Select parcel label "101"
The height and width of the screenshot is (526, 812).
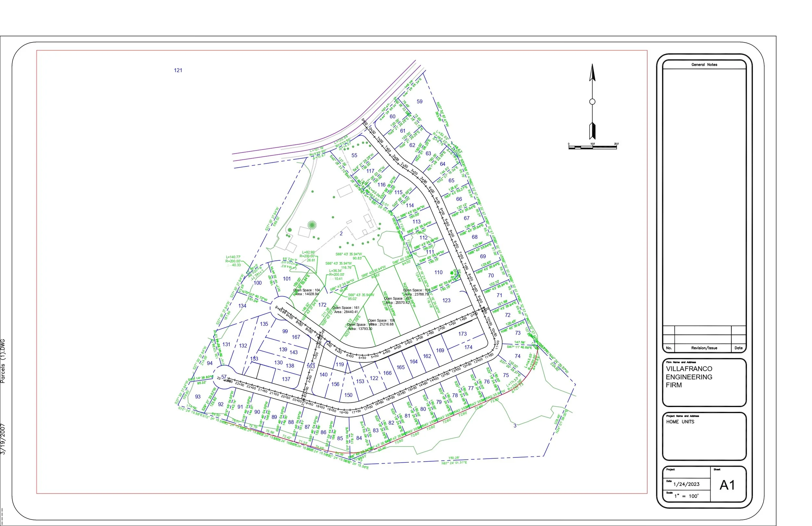(x=287, y=279)
